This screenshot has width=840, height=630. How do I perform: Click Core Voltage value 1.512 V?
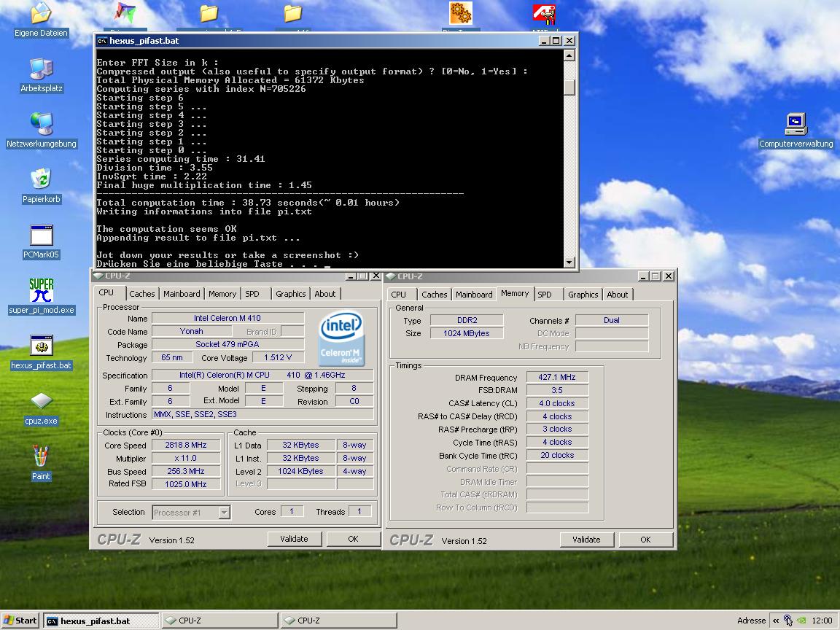click(x=278, y=357)
